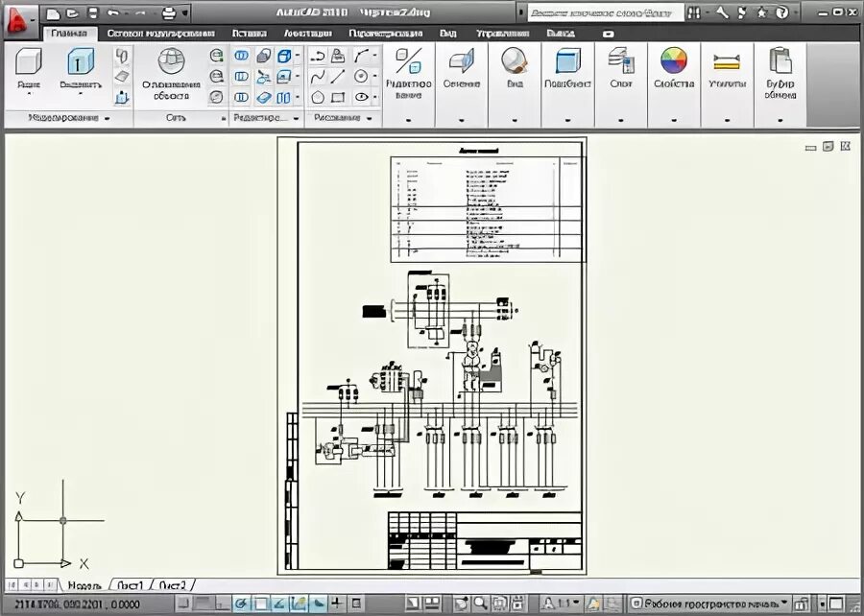Open the Лист1 layout tab

tap(131, 585)
